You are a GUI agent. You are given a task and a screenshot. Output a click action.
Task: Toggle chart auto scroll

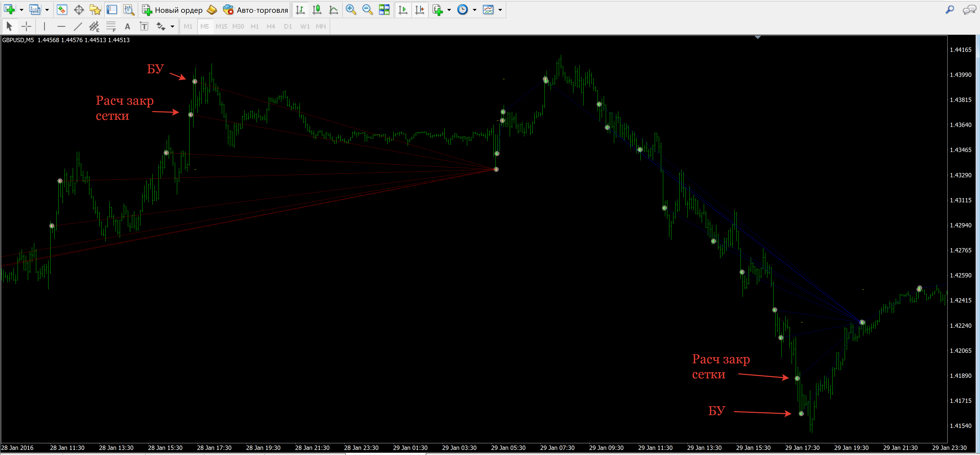tap(403, 10)
